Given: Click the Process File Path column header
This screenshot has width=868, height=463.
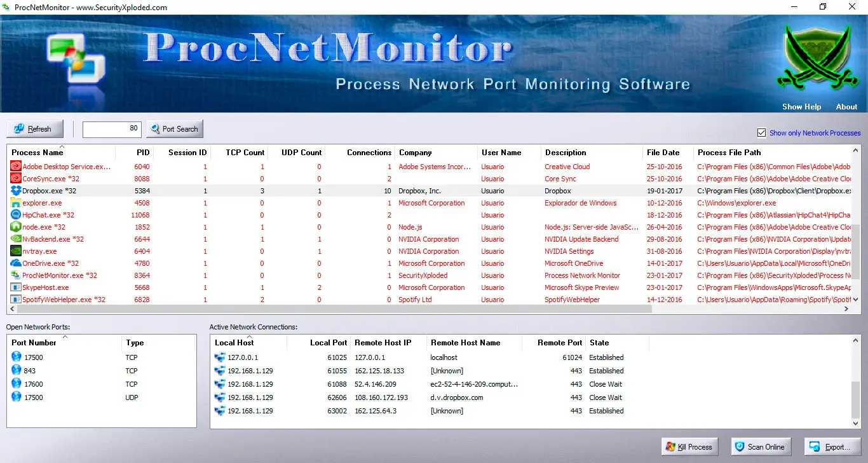Looking at the screenshot, I should pyautogui.click(x=773, y=153).
